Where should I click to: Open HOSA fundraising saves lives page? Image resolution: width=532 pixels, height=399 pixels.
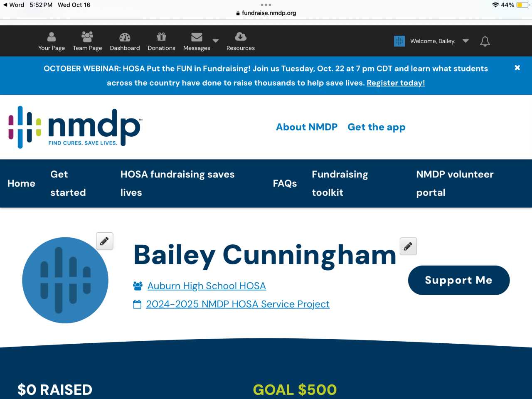point(177,183)
